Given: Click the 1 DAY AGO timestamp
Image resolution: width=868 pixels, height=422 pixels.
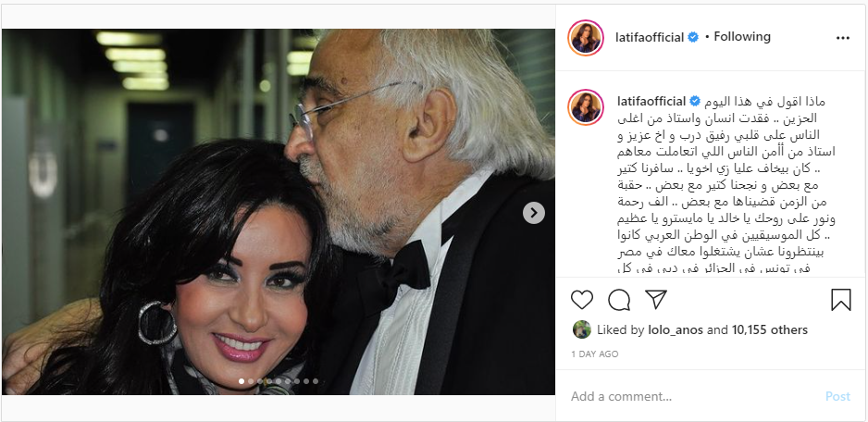Looking at the screenshot, I should click(x=594, y=354).
